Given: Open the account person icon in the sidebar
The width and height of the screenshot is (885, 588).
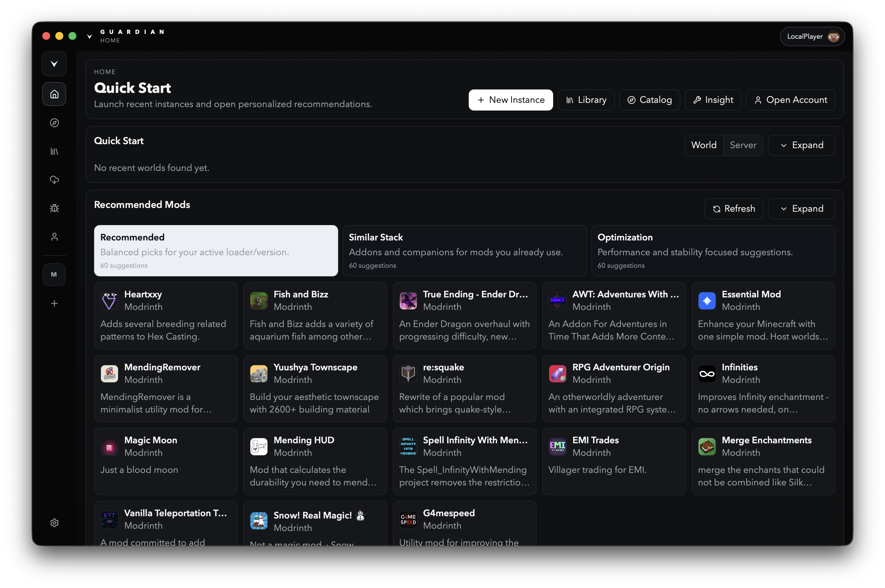Looking at the screenshot, I should pos(54,237).
